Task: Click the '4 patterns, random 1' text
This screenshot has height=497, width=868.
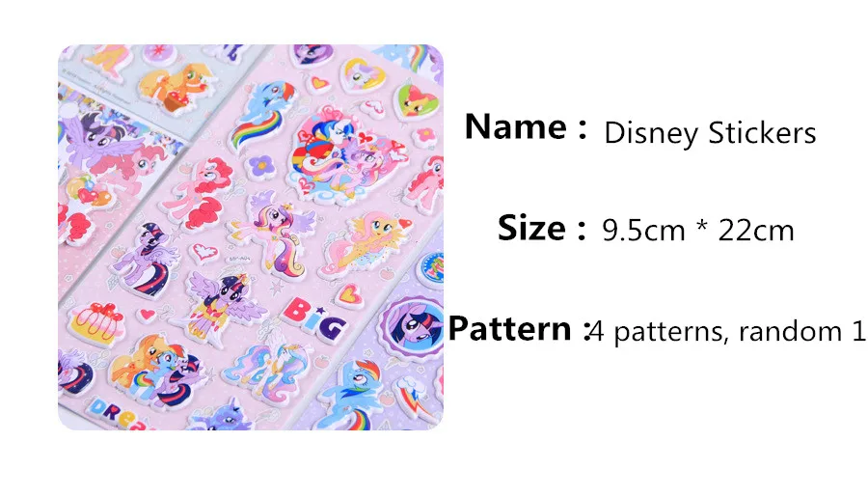Action: coord(727,331)
